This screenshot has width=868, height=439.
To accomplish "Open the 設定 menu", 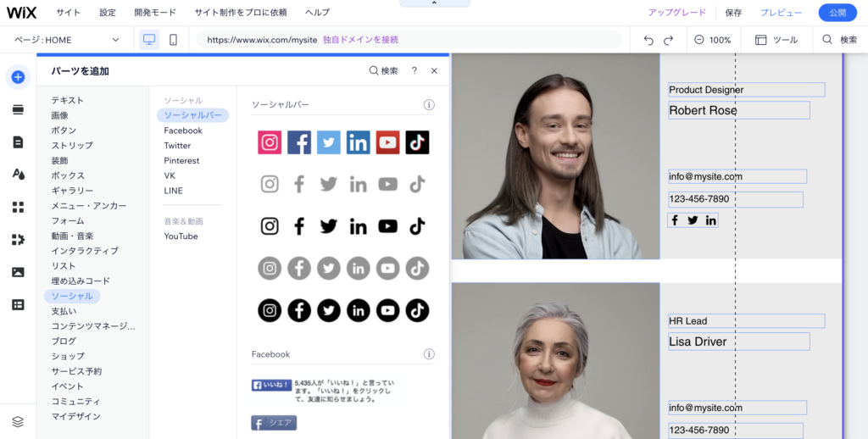I will pyautogui.click(x=108, y=12).
